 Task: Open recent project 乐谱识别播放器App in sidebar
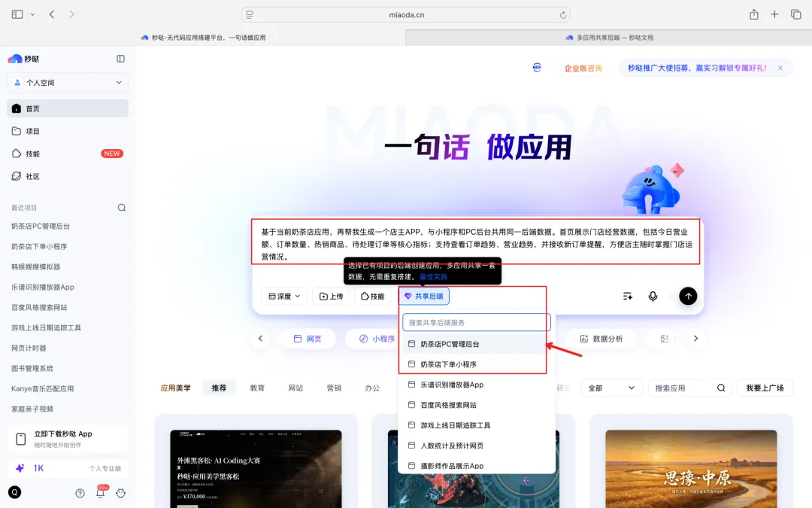42,287
